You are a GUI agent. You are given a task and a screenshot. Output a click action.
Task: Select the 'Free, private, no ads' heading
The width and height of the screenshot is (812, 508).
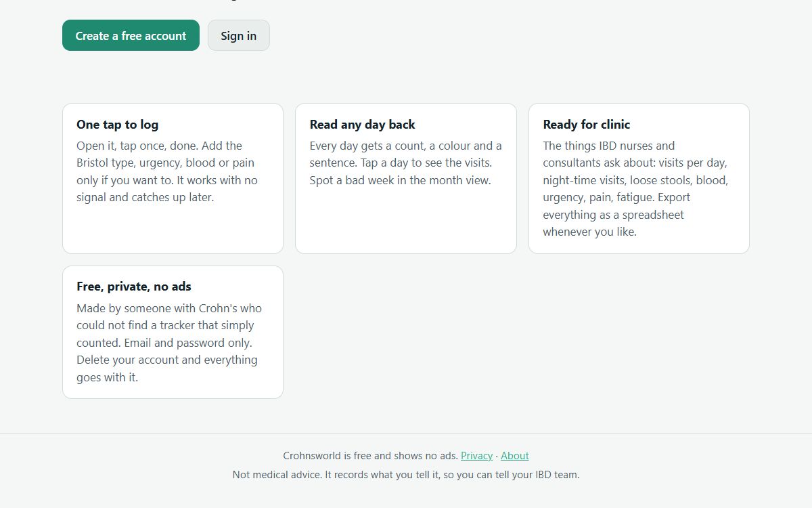tap(134, 287)
